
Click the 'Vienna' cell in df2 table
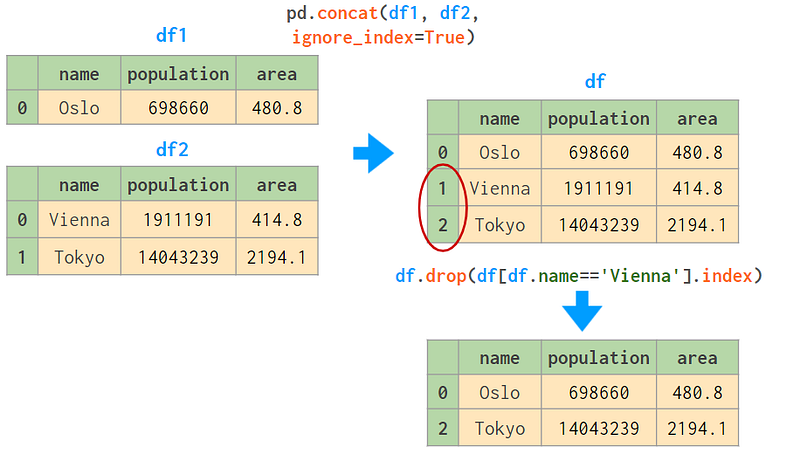[79, 219]
